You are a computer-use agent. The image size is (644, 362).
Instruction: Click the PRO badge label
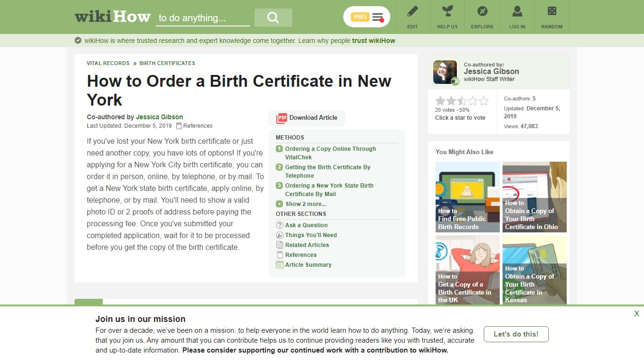click(360, 17)
